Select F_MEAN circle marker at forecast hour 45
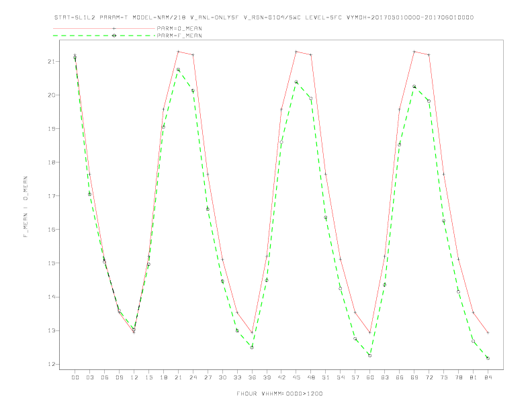532x411 pixels. click(296, 82)
